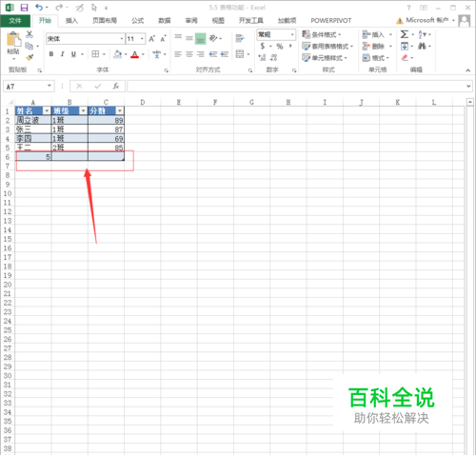Screen dimensions: 476x455
Task: Apply accounting currency format
Action: [x=263, y=47]
